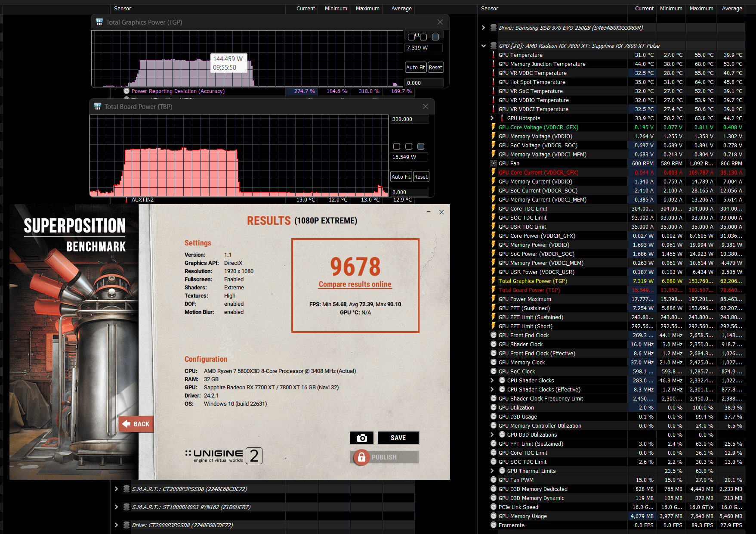Edit the 0.000 minimum field of TBP graph
This screenshot has width=756, height=534.
click(409, 192)
